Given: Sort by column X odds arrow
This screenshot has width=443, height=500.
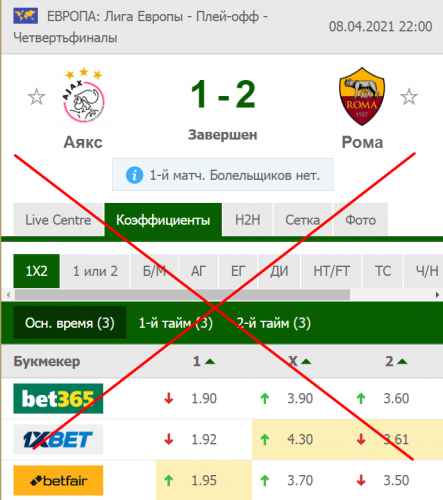Looking at the screenshot, I should coord(306,362).
